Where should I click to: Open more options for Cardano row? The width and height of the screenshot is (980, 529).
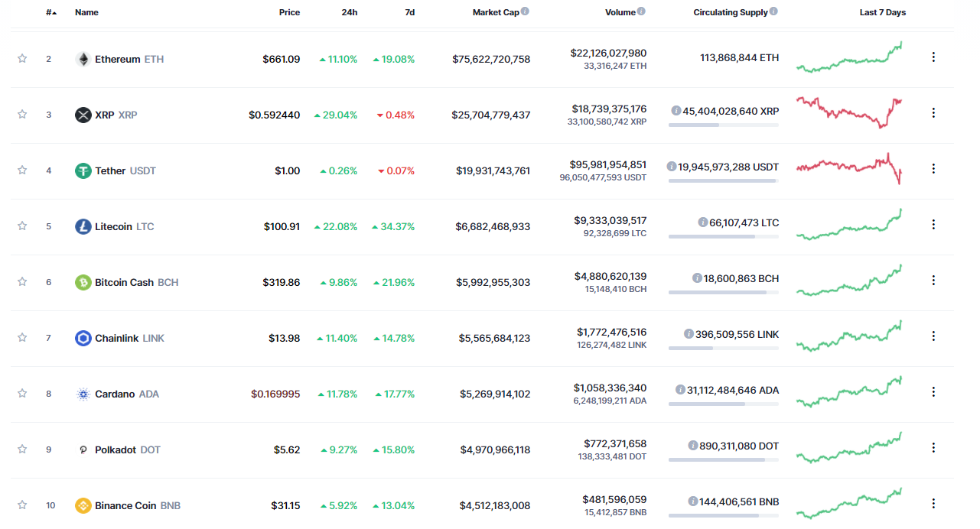click(933, 392)
